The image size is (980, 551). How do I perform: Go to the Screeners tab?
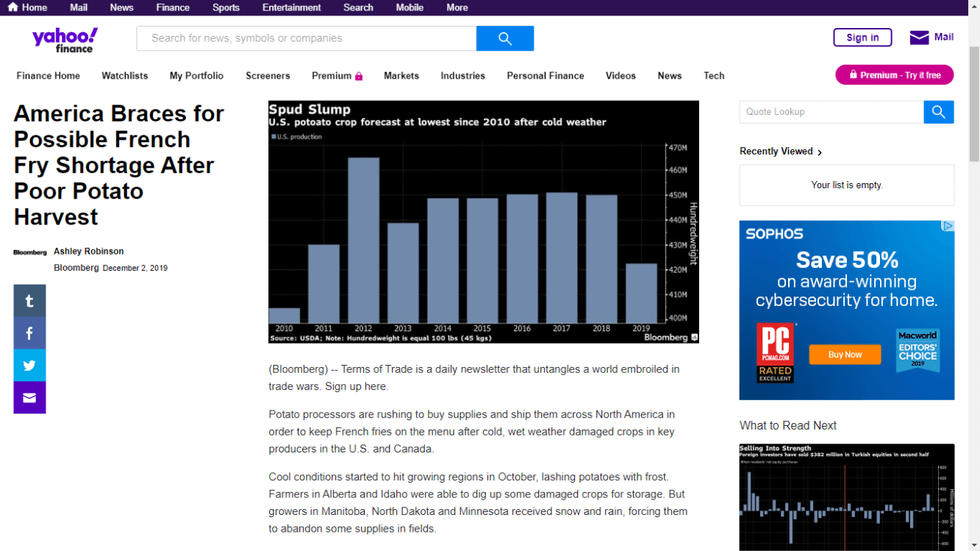[268, 76]
